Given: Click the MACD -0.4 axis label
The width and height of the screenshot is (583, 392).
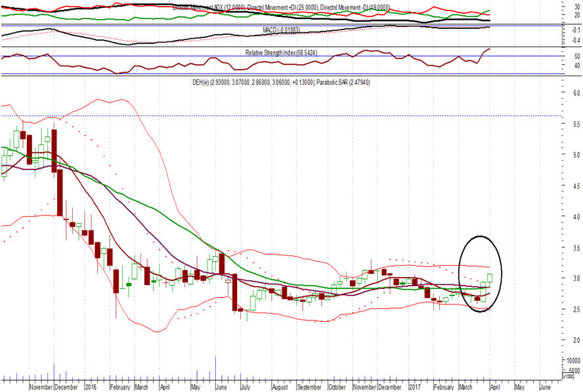Looking at the screenshot, I should coord(576,40).
